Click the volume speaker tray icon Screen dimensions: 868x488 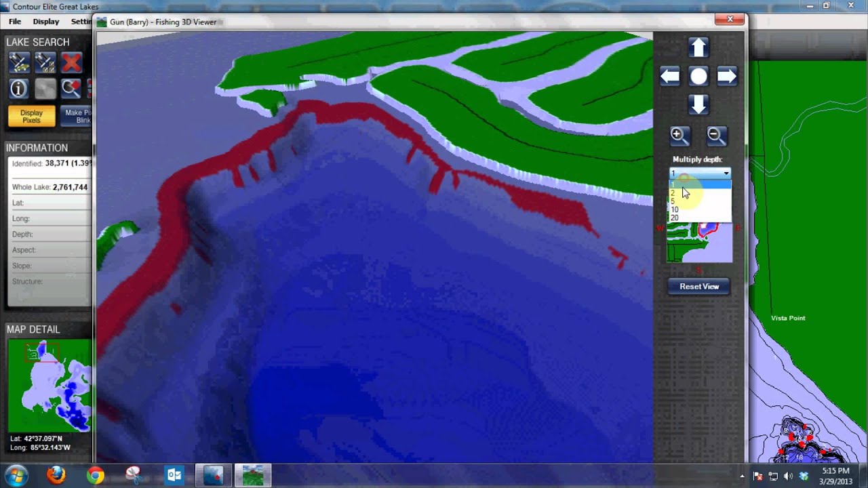click(788, 476)
